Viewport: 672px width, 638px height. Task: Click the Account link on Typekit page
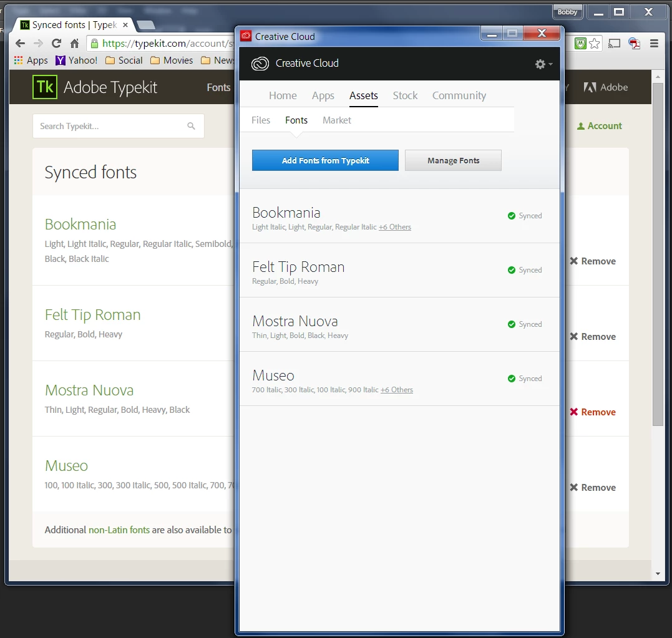[599, 126]
